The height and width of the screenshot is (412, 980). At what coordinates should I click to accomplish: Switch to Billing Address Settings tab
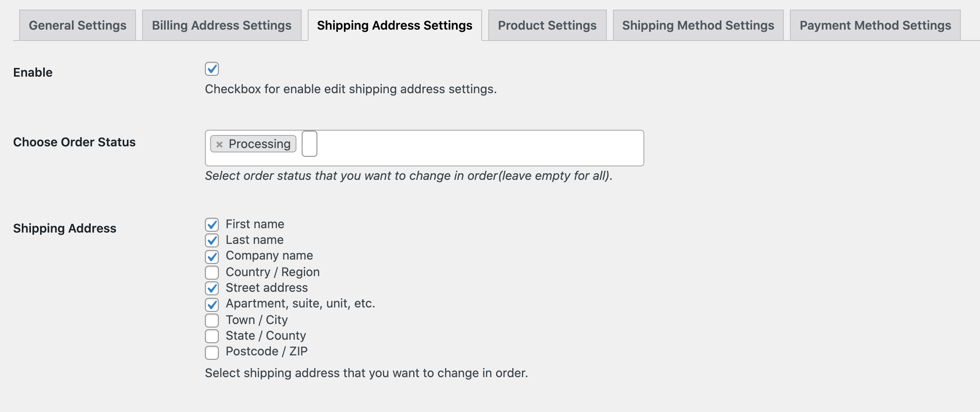(x=221, y=25)
